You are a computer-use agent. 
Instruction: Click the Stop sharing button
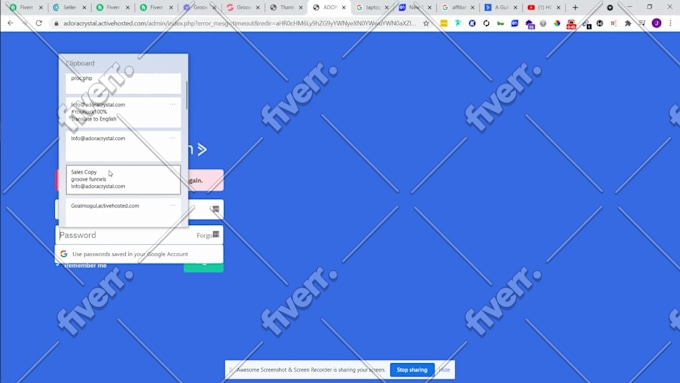click(412, 370)
